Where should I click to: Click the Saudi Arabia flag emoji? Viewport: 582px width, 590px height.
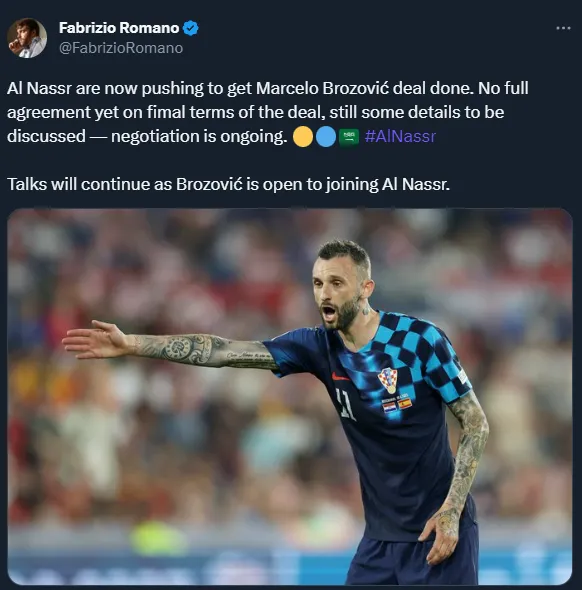[349, 137]
